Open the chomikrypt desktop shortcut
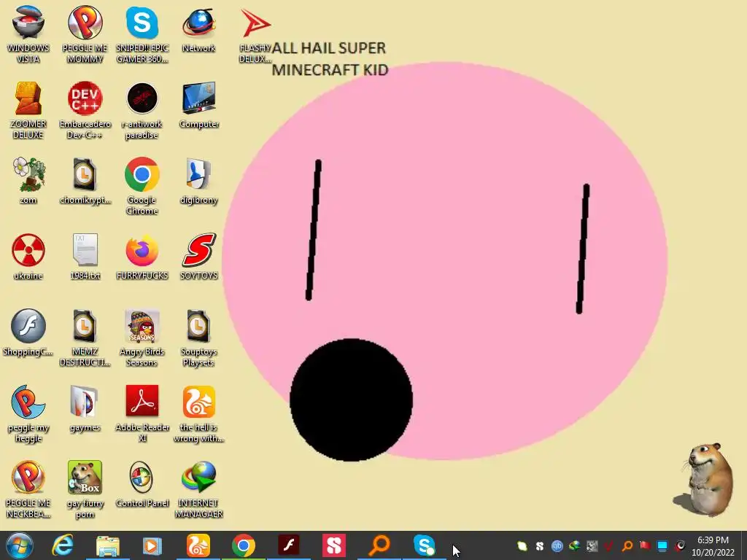 coord(85,181)
